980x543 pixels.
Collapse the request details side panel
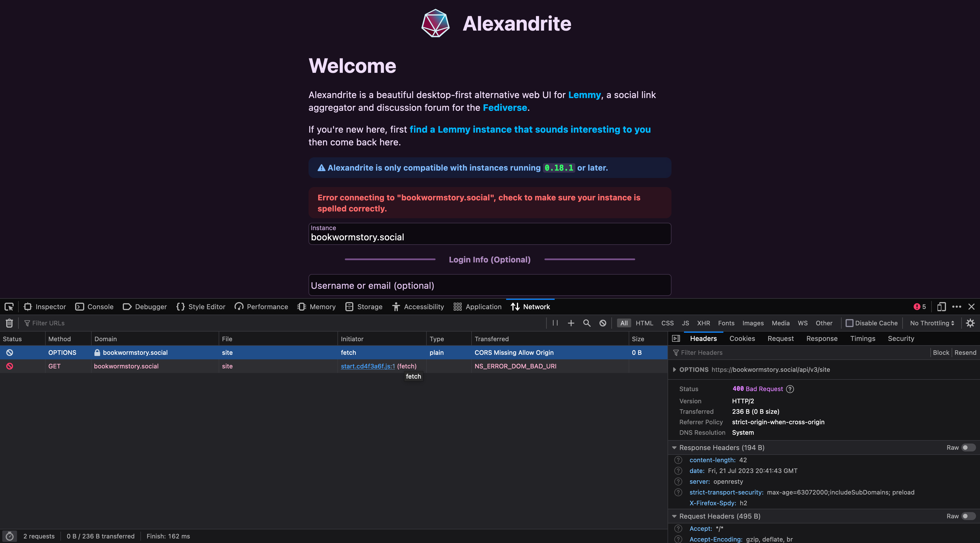(x=676, y=338)
